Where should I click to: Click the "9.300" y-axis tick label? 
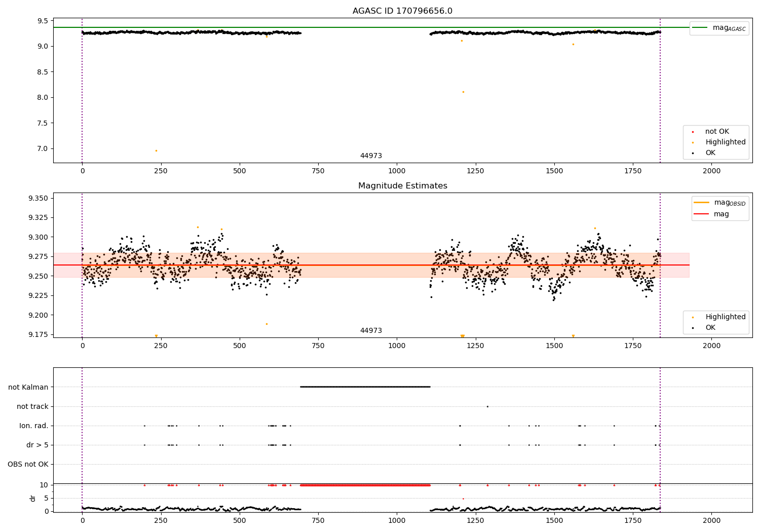38,238
